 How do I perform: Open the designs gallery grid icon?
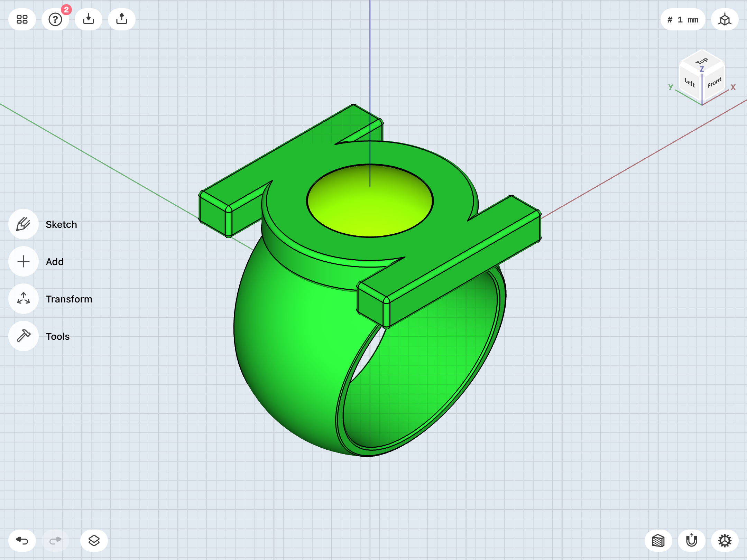point(22,19)
